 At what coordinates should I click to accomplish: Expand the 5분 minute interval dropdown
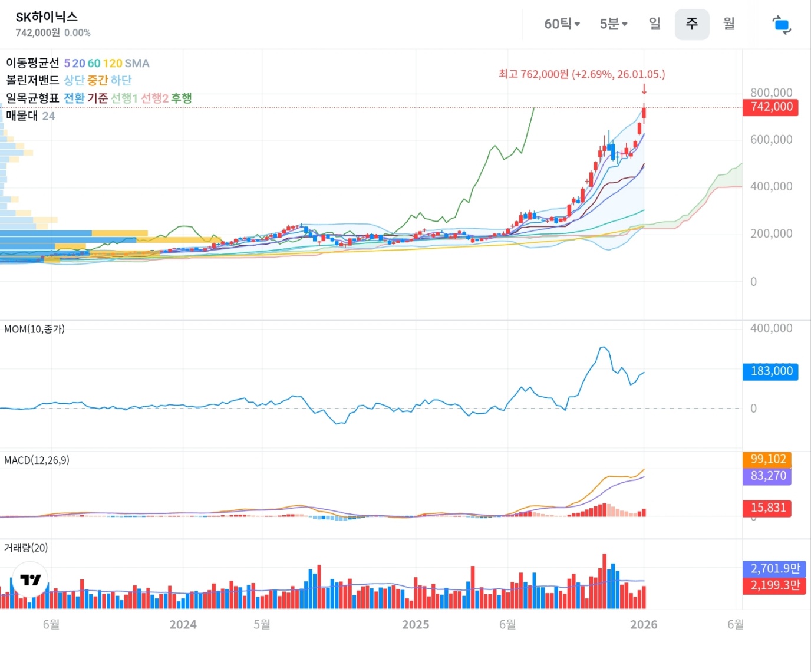[x=613, y=24]
